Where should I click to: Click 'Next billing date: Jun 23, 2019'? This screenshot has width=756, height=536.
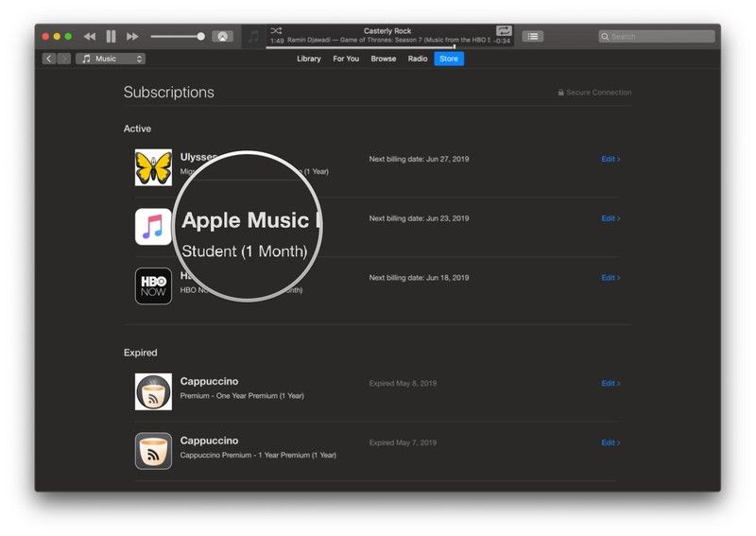point(419,218)
